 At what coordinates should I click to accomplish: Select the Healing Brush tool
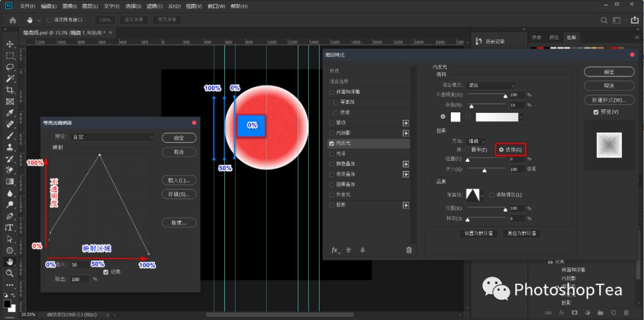pos(10,124)
